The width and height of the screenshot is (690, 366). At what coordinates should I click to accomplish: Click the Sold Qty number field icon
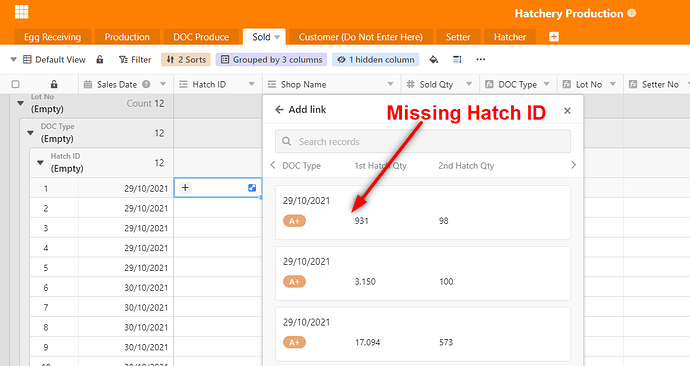tap(410, 84)
